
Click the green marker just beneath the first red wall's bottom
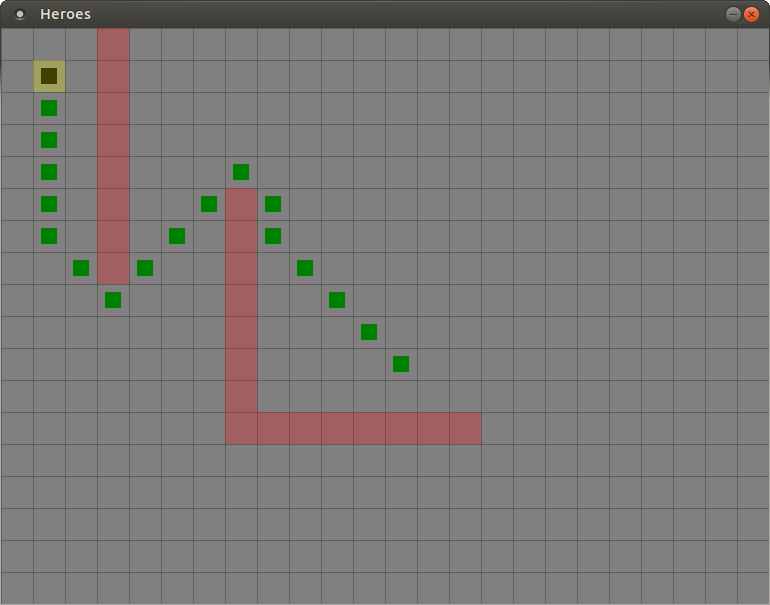click(113, 300)
